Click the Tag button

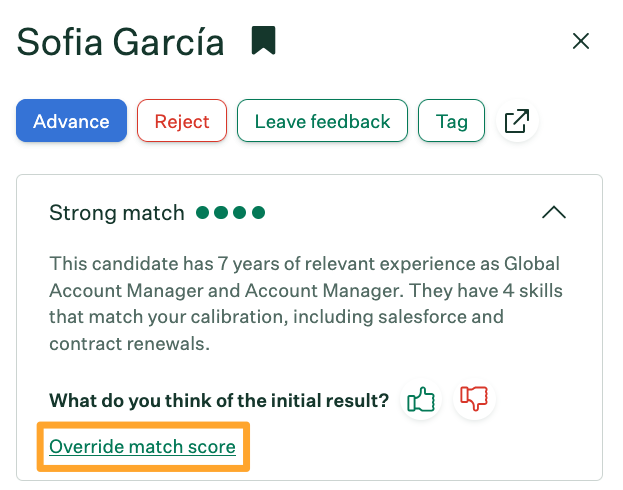pyautogui.click(x=451, y=122)
